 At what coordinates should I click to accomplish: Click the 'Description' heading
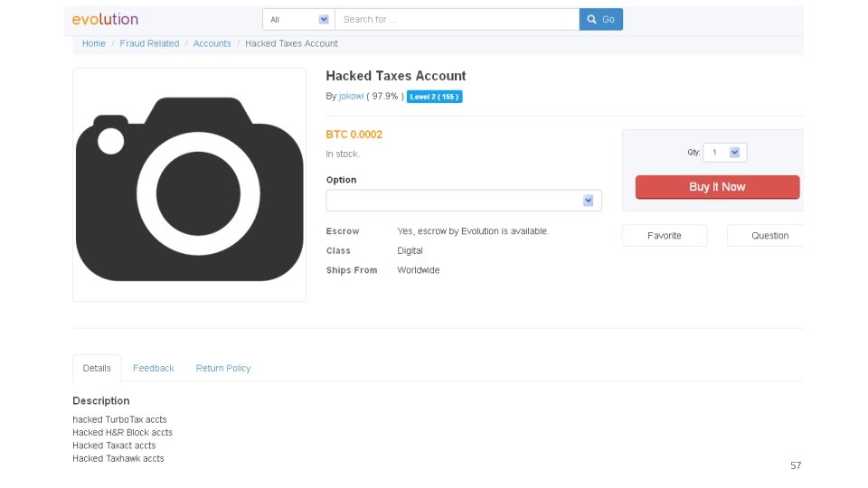click(101, 400)
